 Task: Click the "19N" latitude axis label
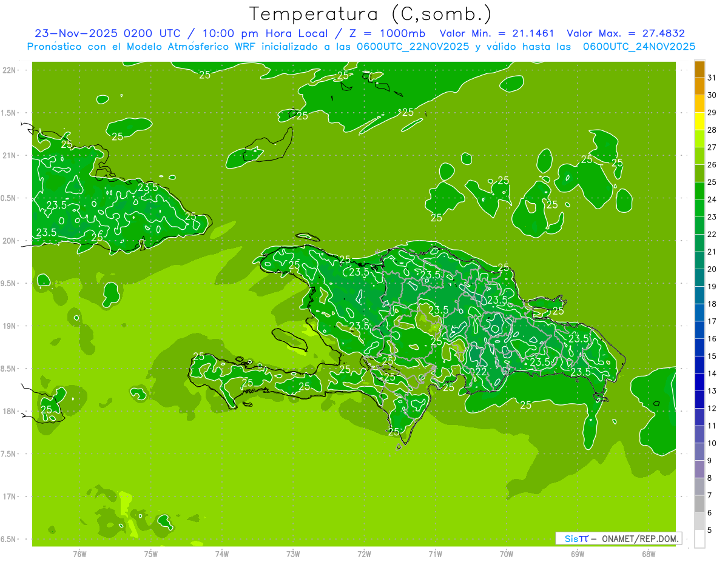[9, 326]
